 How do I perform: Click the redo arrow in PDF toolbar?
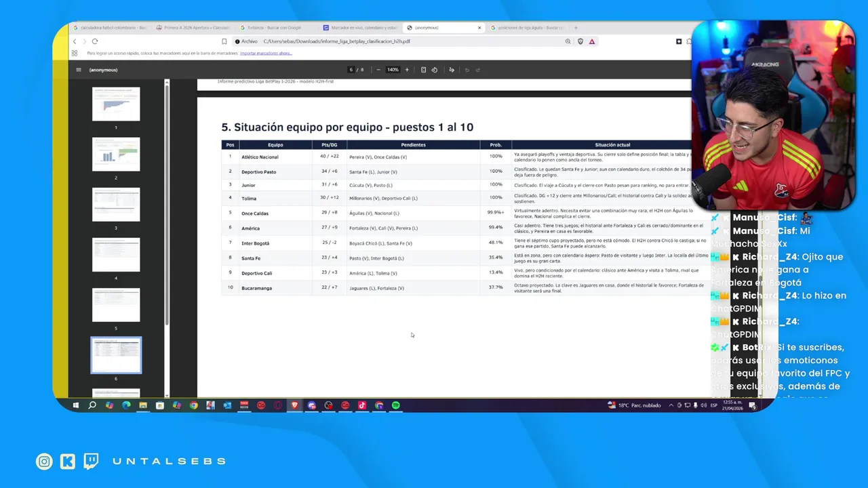point(477,70)
